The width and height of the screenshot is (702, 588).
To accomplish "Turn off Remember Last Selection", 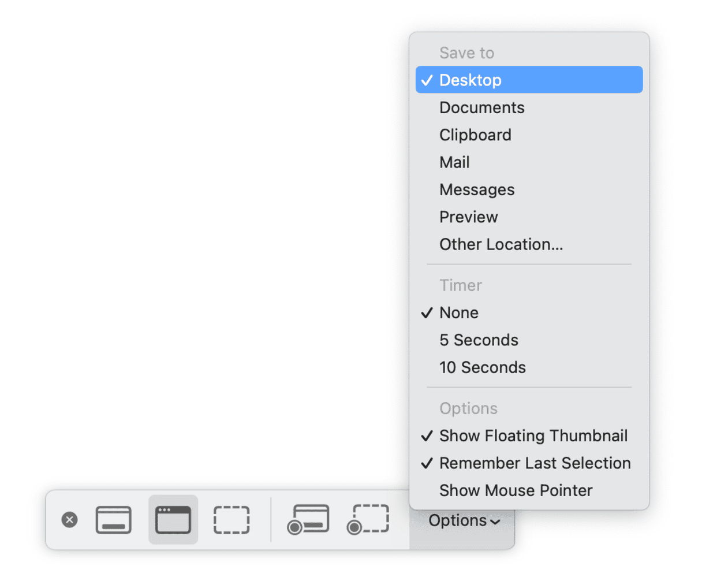I will (x=535, y=463).
